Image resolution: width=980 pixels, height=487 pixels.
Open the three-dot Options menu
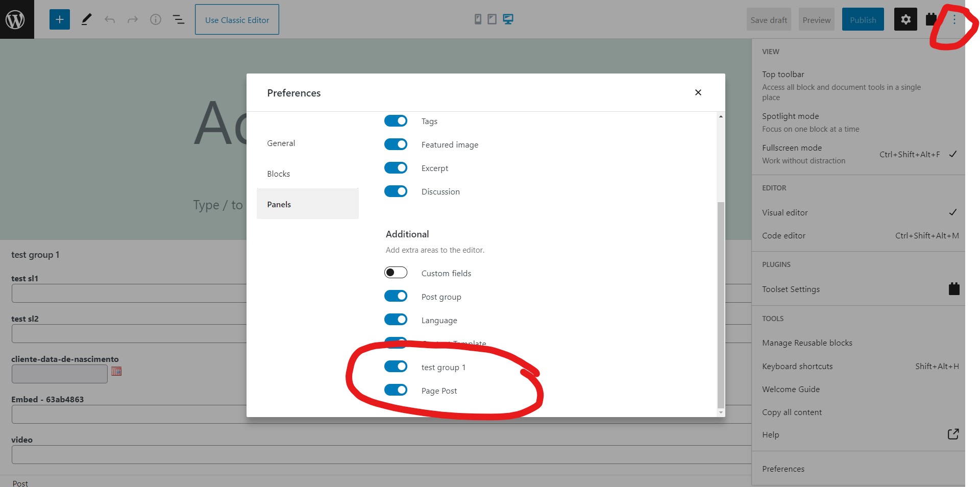(x=954, y=19)
